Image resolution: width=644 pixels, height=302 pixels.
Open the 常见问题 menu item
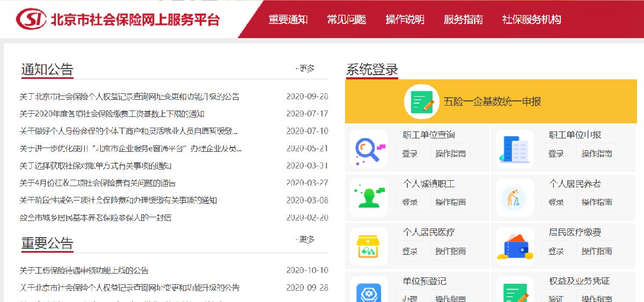(x=347, y=20)
